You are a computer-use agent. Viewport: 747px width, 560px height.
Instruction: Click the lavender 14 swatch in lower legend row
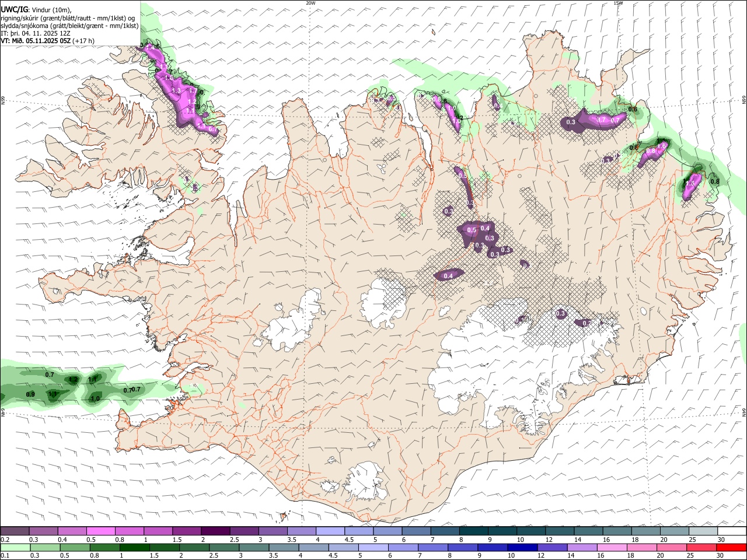(582, 548)
